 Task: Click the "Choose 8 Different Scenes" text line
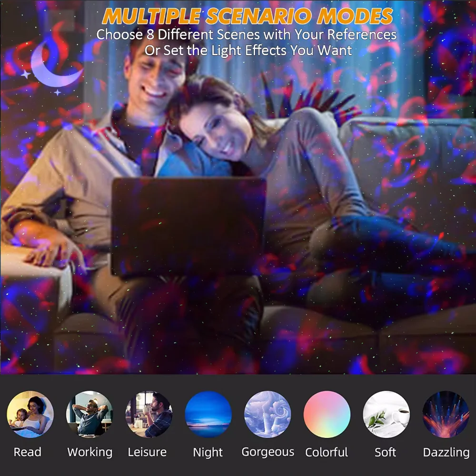point(246,35)
